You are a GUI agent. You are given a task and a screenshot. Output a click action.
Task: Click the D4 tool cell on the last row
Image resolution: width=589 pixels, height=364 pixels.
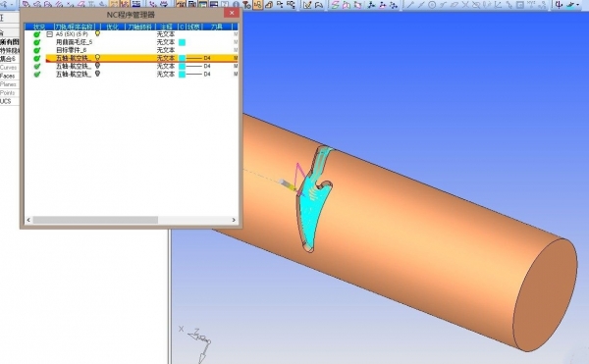click(x=207, y=75)
